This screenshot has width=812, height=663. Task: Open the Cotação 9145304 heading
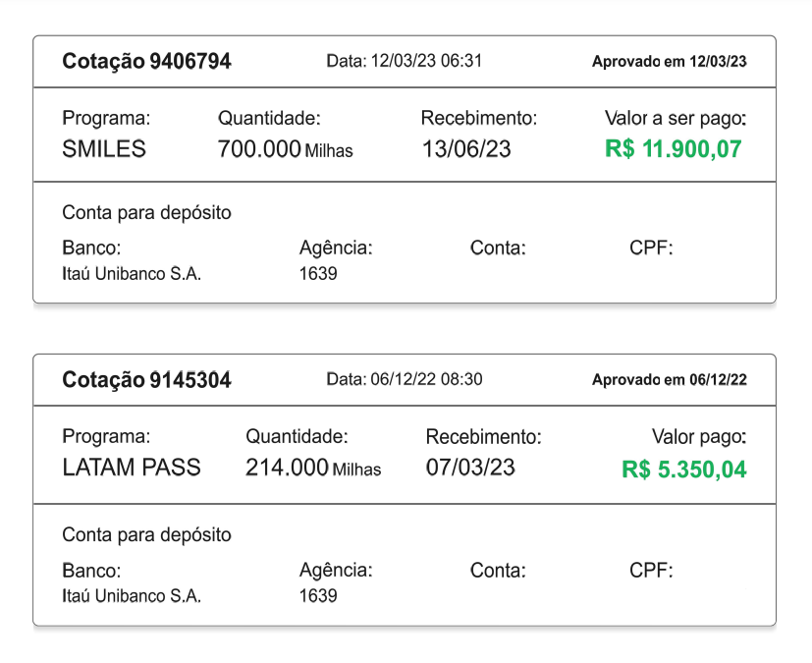(146, 380)
